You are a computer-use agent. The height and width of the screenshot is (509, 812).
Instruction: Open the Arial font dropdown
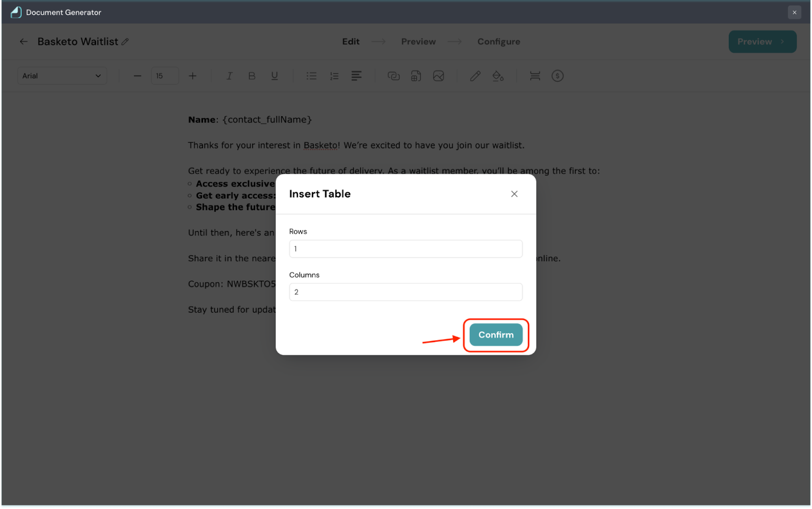[x=62, y=76]
